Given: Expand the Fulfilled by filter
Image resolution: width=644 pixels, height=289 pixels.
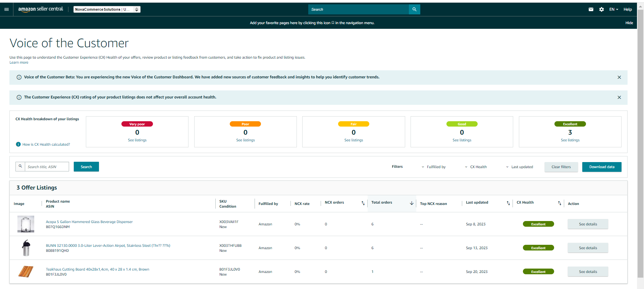Looking at the screenshot, I should click(x=434, y=167).
